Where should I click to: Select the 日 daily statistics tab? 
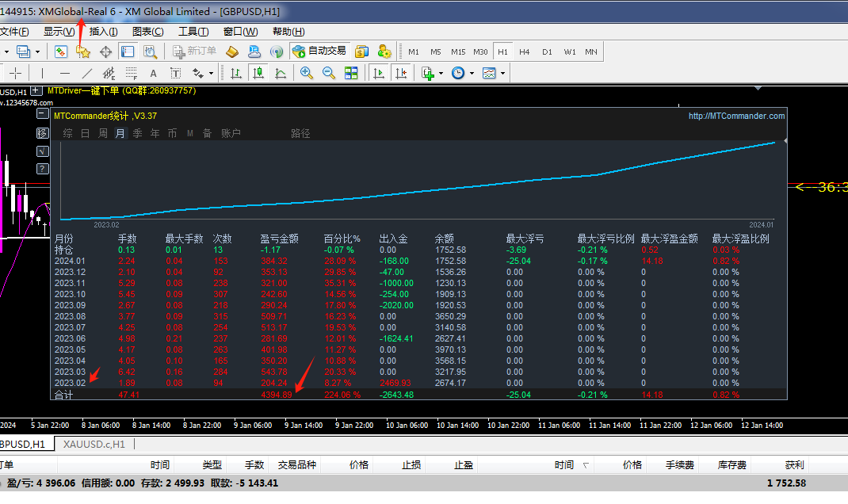85,133
